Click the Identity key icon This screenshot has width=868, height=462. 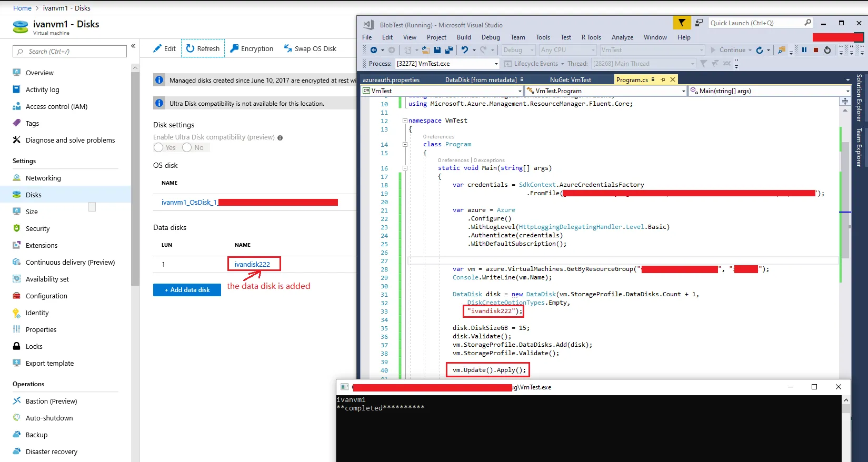pos(17,313)
